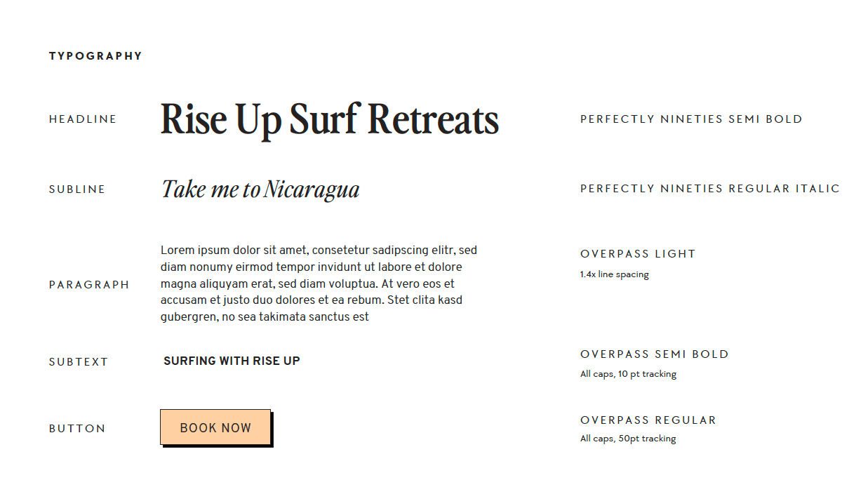The image size is (868, 487).
Task: Click the 'All caps, 50pt tracking' note
Action: (x=628, y=439)
